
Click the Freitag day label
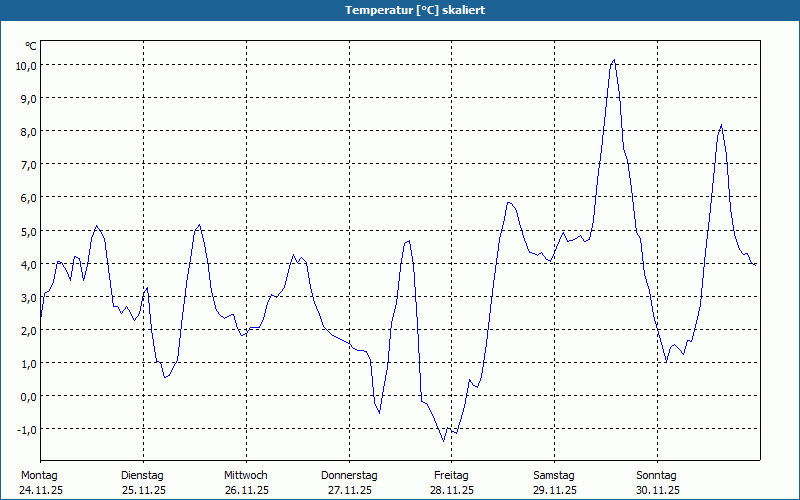click(x=452, y=476)
